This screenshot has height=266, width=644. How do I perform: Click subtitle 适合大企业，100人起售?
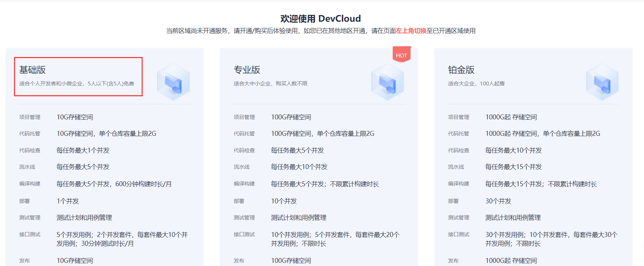[476, 84]
